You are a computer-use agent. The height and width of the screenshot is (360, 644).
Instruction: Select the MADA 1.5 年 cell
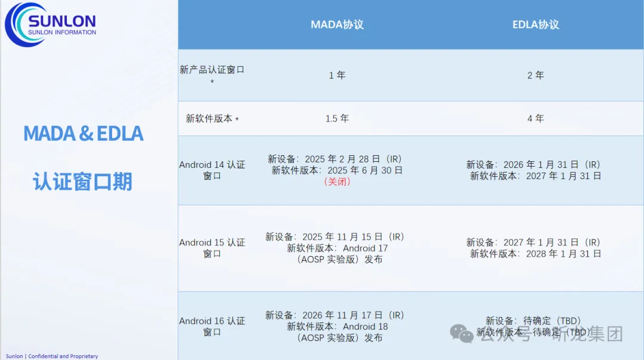pos(338,118)
